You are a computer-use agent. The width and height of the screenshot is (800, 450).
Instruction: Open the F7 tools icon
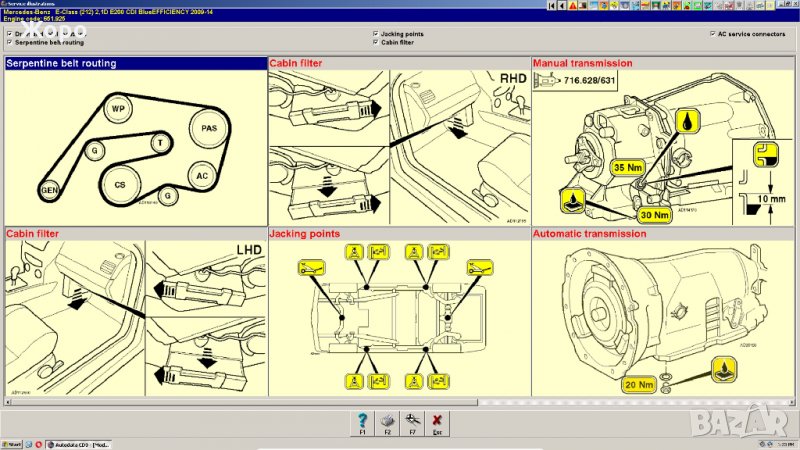tap(412, 419)
